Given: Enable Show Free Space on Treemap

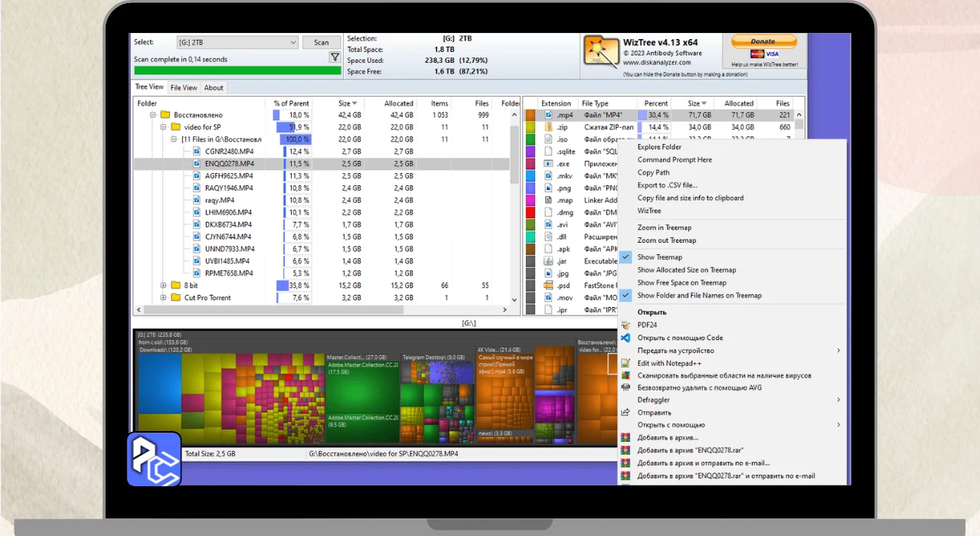Looking at the screenshot, I should 681,283.
